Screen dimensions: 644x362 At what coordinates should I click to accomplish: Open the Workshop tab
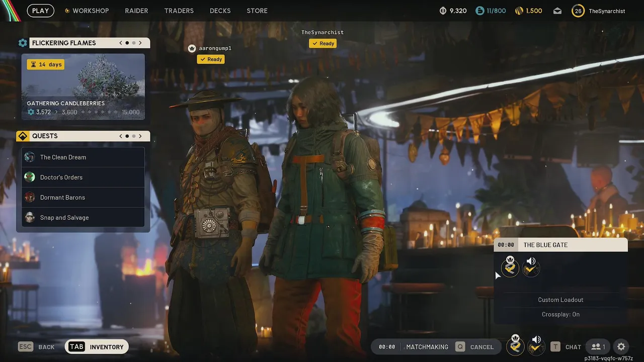(91, 11)
